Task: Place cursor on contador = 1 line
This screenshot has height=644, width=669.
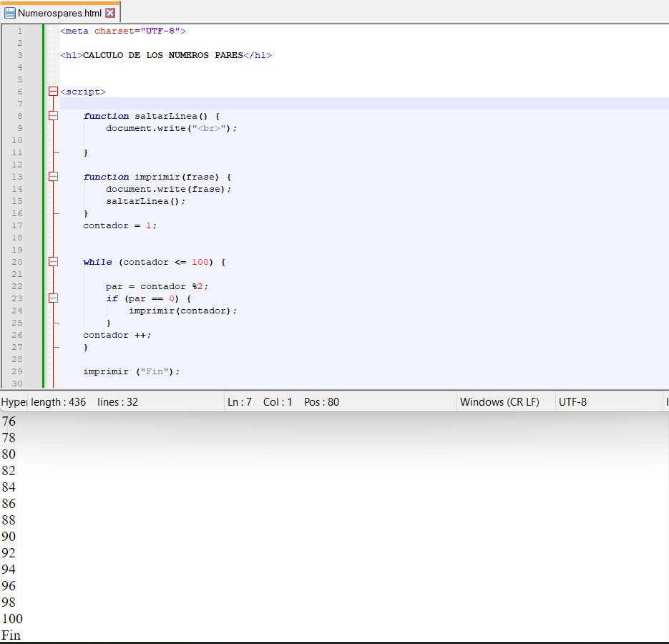Action: pos(119,225)
